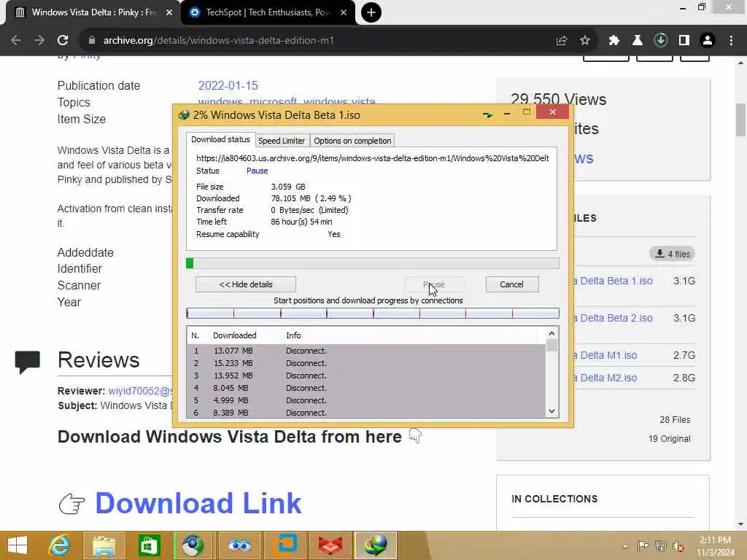The width and height of the screenshot is (747, 560).
Task: Click the Downloaded column header
Action: coord(235,335)
